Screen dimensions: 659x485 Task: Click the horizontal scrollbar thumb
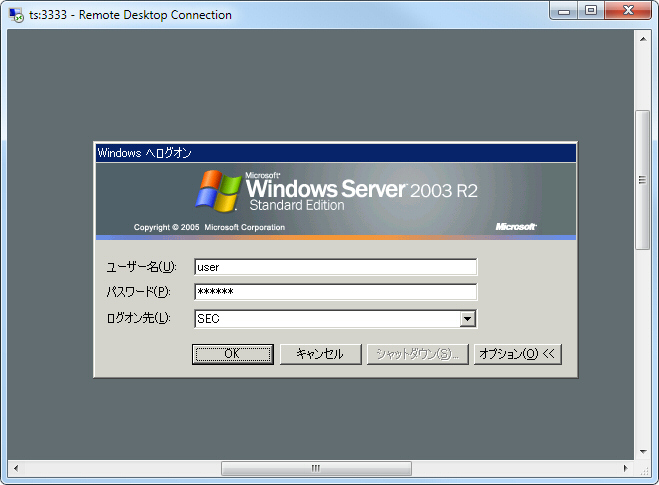point(316,468)
